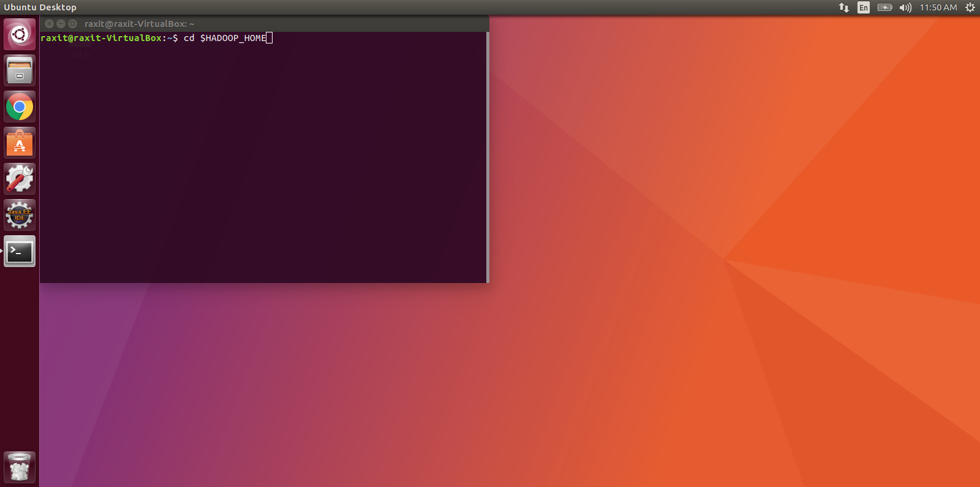Image resolution: width=980 pixels, height=487 pixels.
Task: Open the sound volume indicator
Action: (x=905, y=7)
